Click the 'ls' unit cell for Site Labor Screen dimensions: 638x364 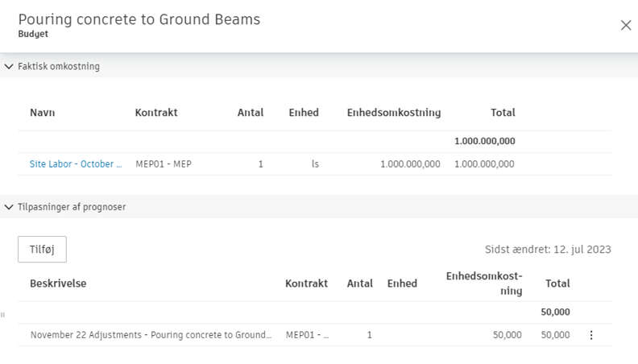pos(315,164)
